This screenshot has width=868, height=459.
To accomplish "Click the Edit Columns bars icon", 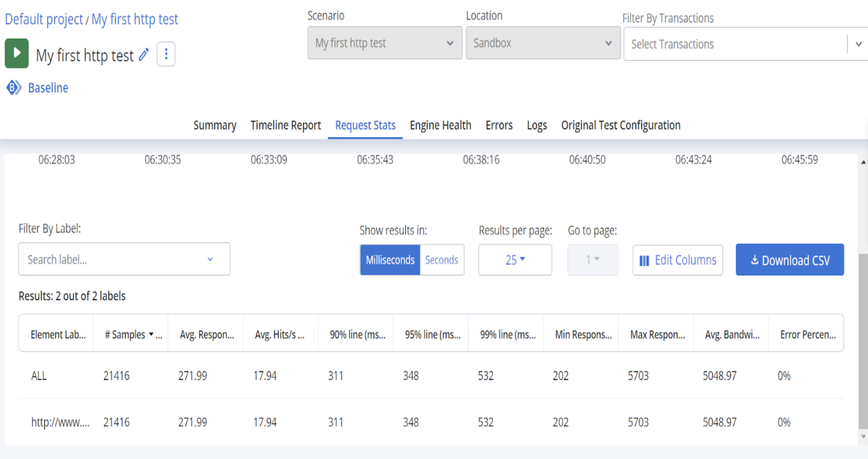I will coord(644,260).
